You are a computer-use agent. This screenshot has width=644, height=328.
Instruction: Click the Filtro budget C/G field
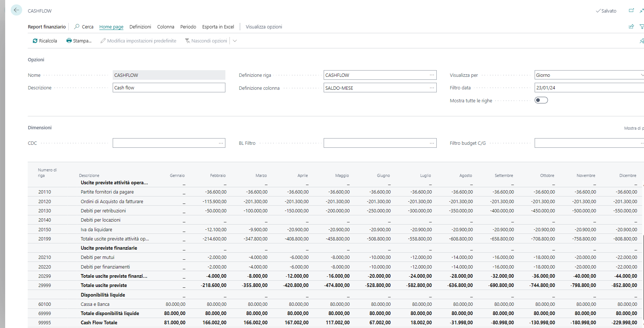[x=589, y=143]
